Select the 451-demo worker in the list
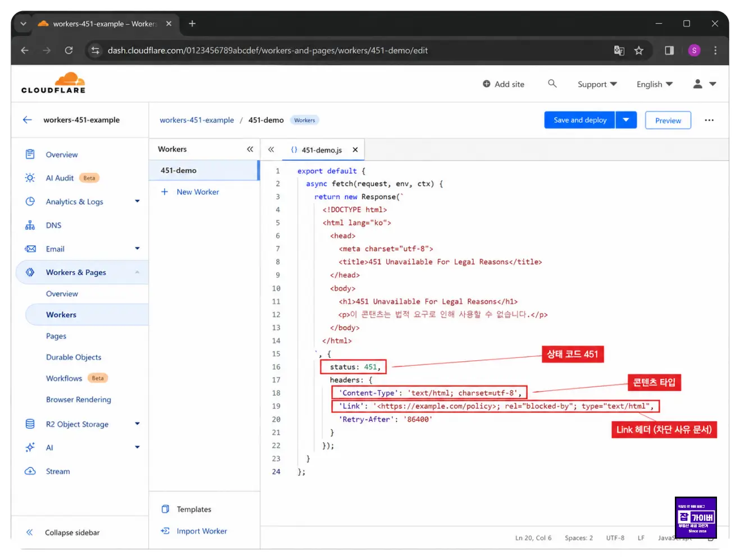Viewport: 740px width, 560px height. (x=204, y=171)
